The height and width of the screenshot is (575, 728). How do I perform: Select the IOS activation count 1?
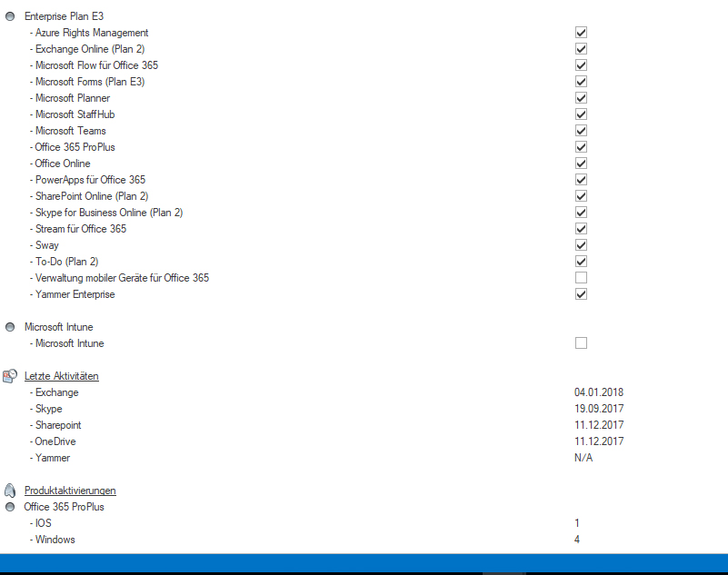[x=577, y=523]
